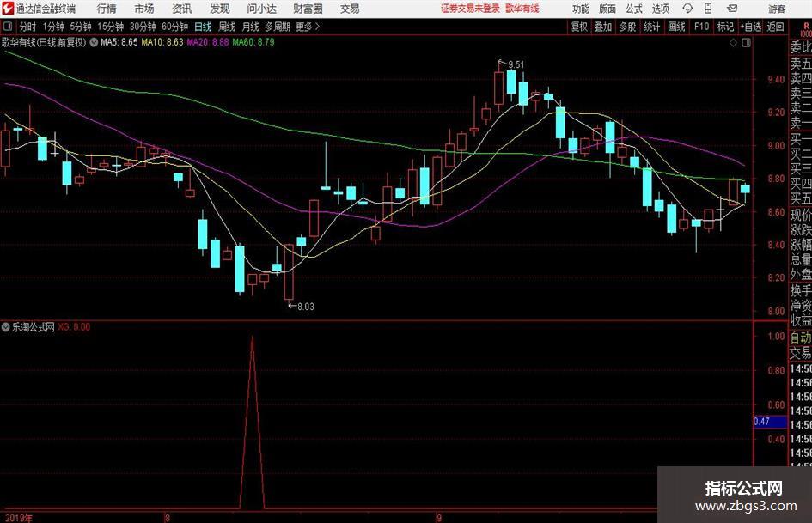
Task: Click the 自动 label in side panel
Action: click(x=801, y=338)
